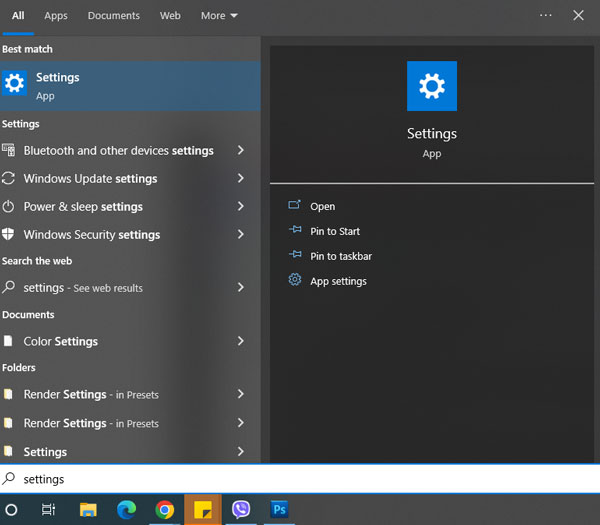
Task: Select Bluetooth and other devices settings text
Action: (x=119, y=151)
